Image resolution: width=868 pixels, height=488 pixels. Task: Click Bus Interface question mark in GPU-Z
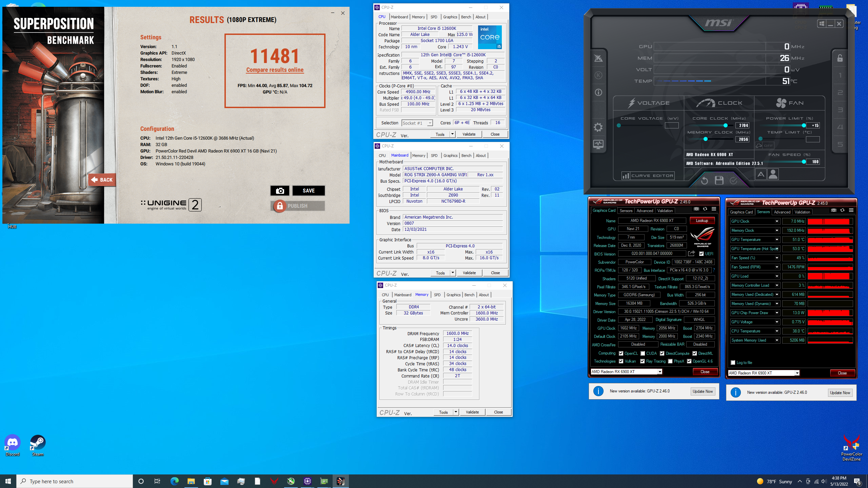(x=714, y=270)
